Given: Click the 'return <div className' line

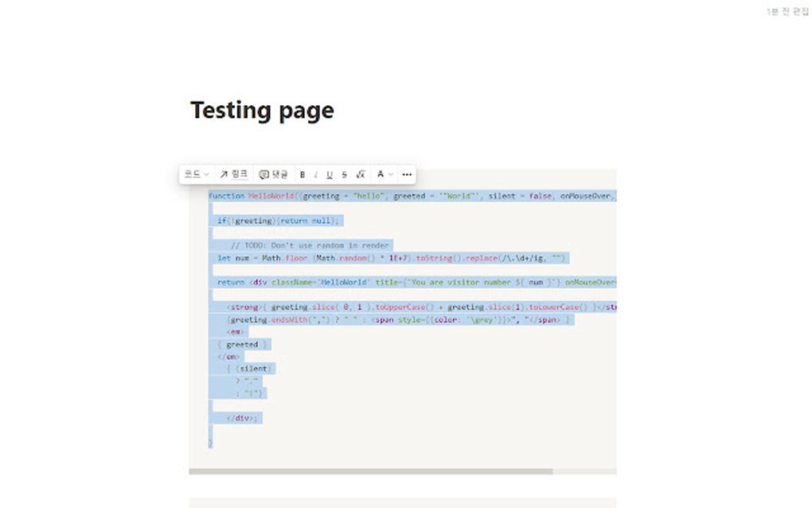Looking at the screenshot, I should (x=416, y=283).
